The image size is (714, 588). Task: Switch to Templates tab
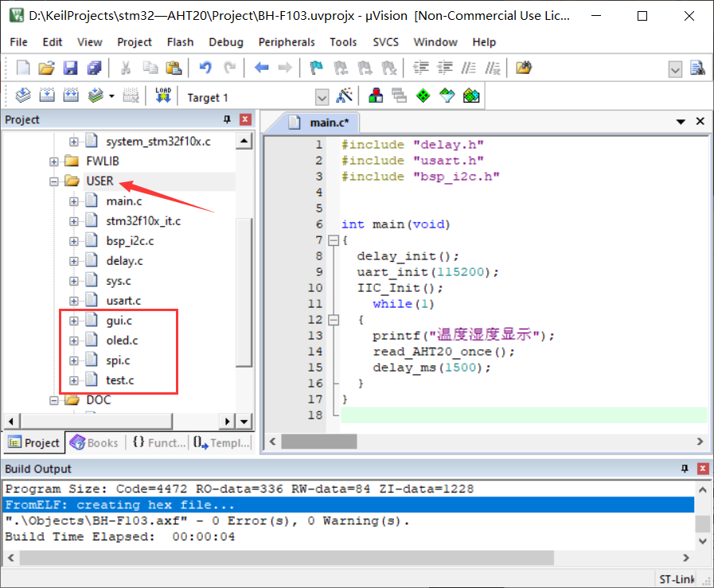tap(221, 443)
